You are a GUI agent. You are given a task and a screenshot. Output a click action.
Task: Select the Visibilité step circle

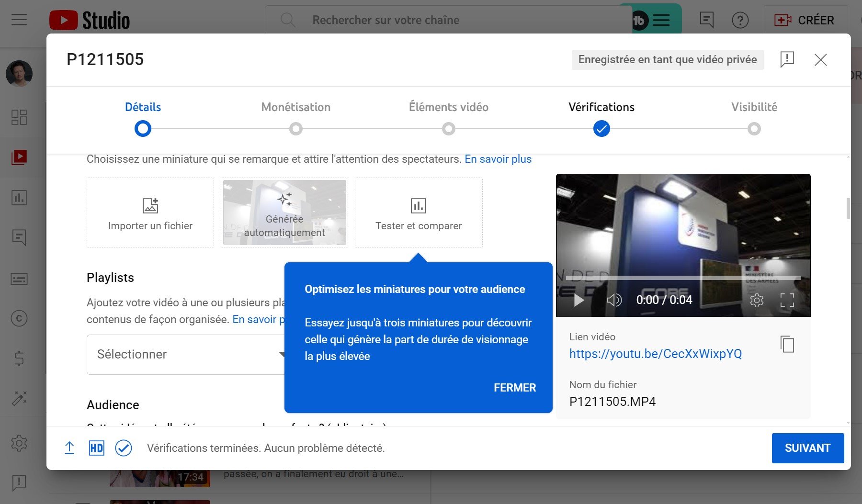[754, 128]
